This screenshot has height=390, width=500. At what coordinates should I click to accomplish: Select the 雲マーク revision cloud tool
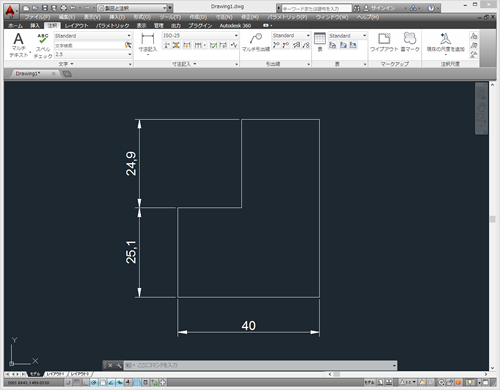[x=410, y=42]
